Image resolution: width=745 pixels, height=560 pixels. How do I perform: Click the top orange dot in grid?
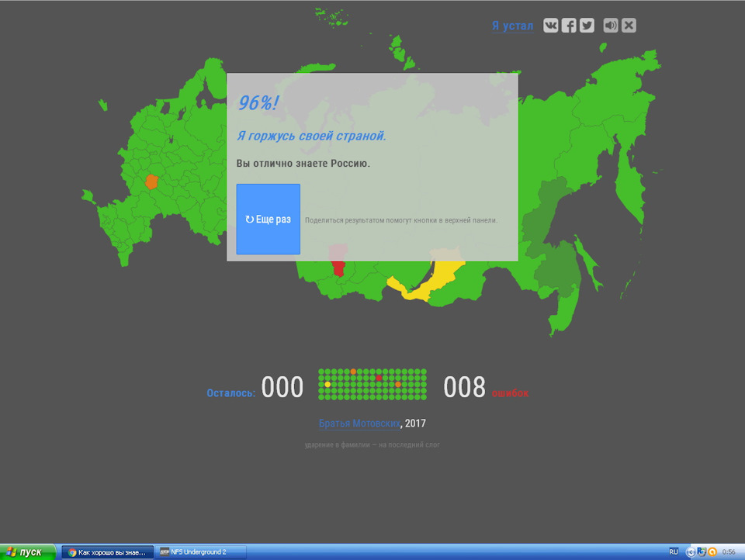[x=353, y=372]
